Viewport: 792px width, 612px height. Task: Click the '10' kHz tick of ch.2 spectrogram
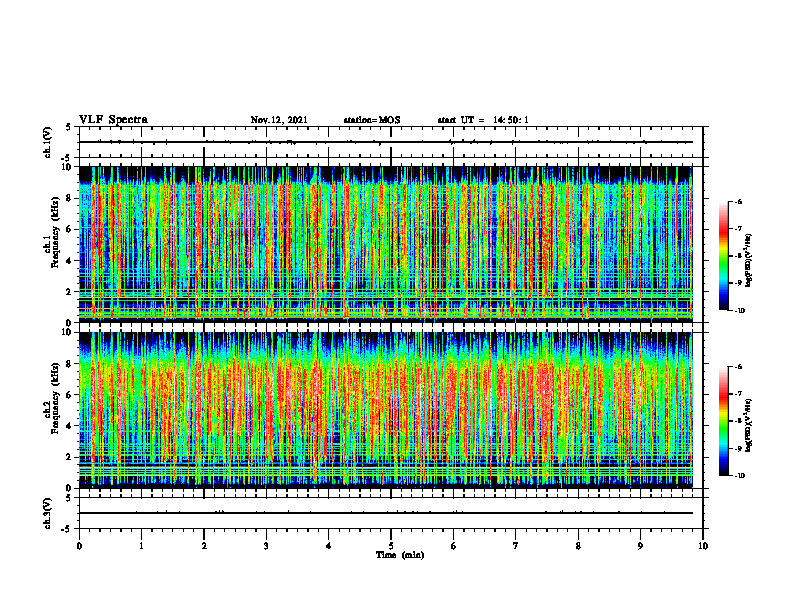[67, 332]
